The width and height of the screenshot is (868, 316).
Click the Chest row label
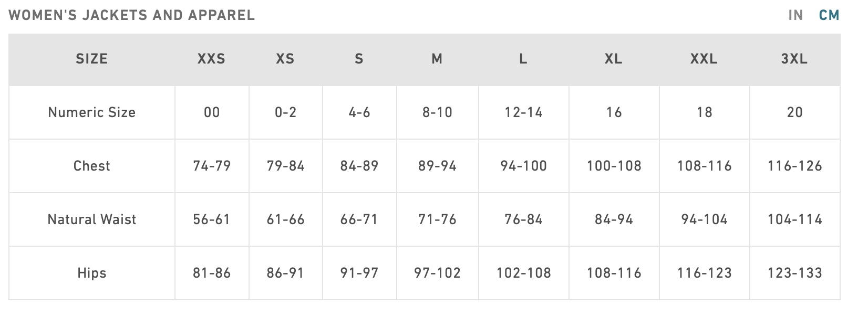click(x=92, y=166)
